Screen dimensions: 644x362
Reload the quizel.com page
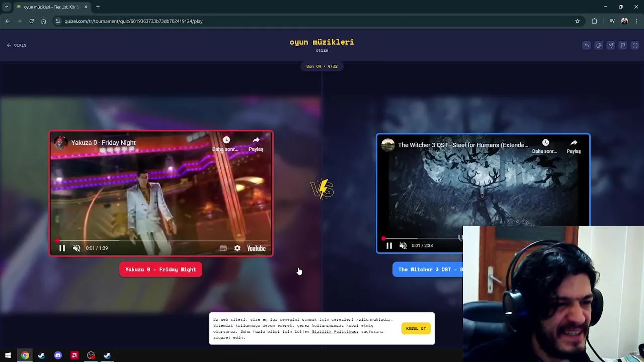pos(31,21)
